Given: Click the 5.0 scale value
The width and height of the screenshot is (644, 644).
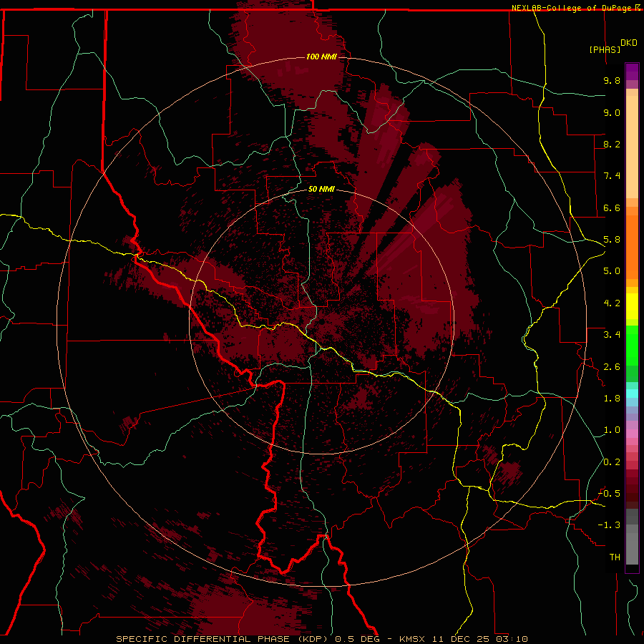Looking at the screenshot, I should tap(612, 271).
